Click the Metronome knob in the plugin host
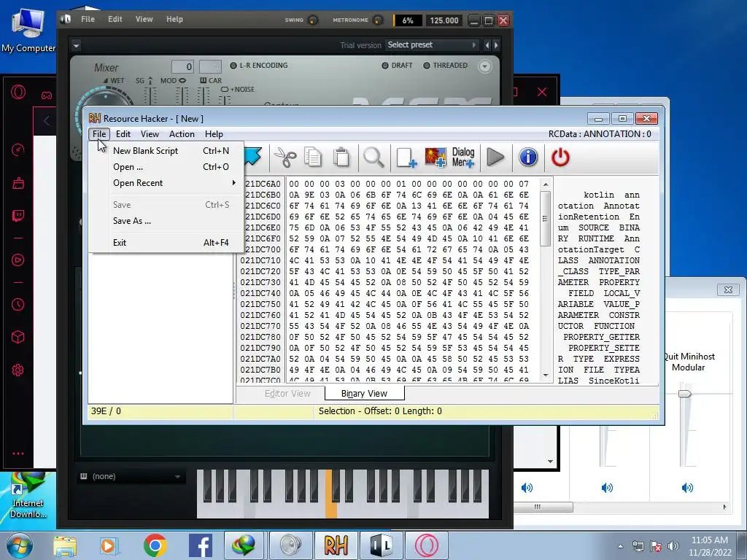The height and width of the screenshot is (560, 747). pyautogui.click(x=378, y=20)
